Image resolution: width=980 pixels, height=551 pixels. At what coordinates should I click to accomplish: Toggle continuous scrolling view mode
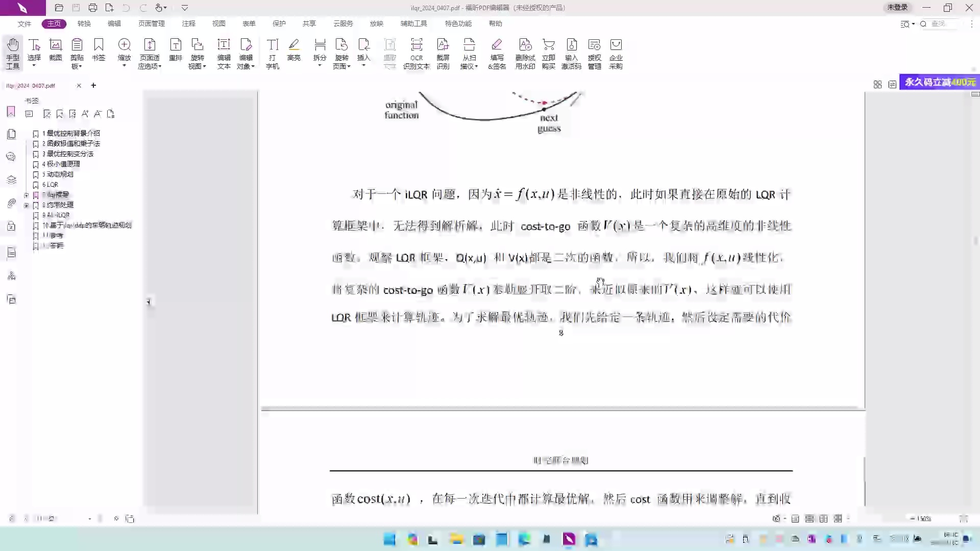pyautogui.click(x=810, y=518)
